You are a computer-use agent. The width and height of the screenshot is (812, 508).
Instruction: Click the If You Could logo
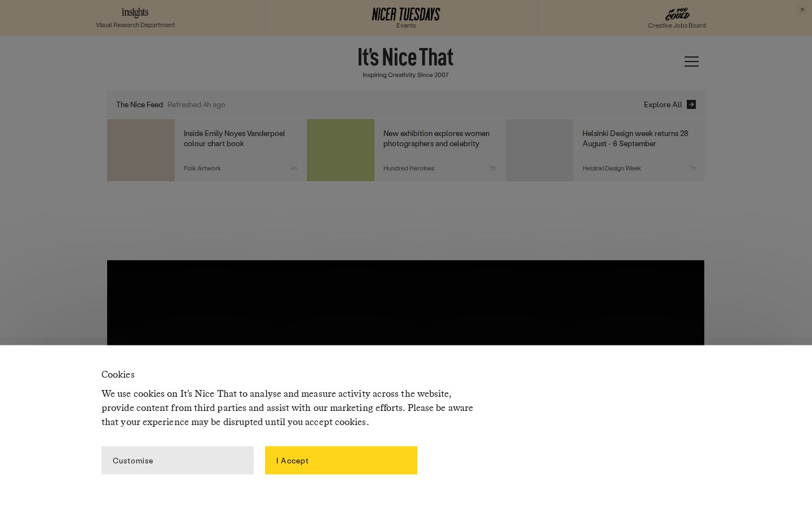coord(677,14)
